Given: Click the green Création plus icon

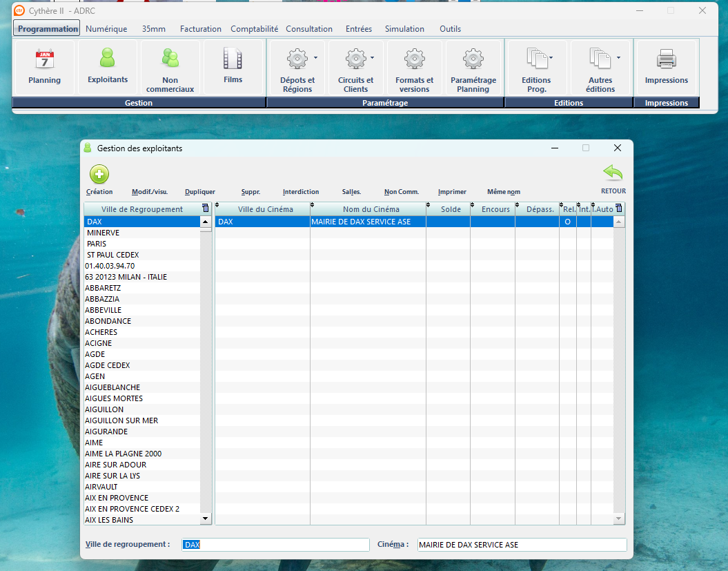Looking at the screenshot, I should pyautogui.click(x=99, y=174).
